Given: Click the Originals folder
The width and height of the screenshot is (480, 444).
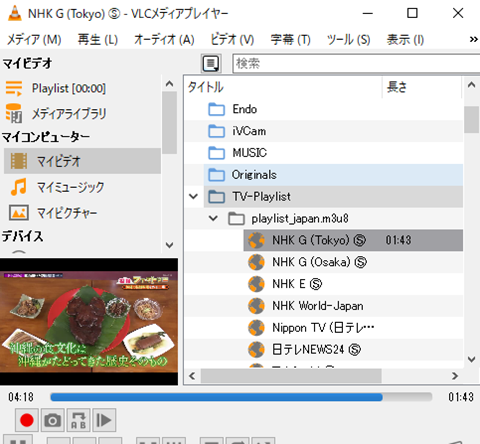Looking at the screenshot, I should click(x=254, y=175).
